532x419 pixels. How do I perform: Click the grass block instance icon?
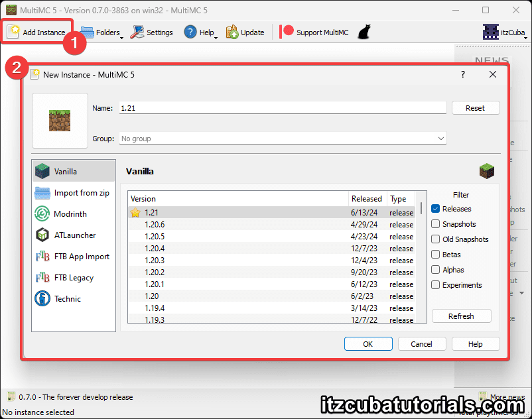pos(60,120)
